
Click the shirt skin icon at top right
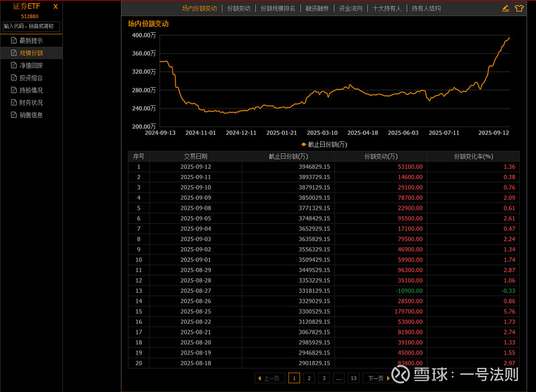point(519,8)
